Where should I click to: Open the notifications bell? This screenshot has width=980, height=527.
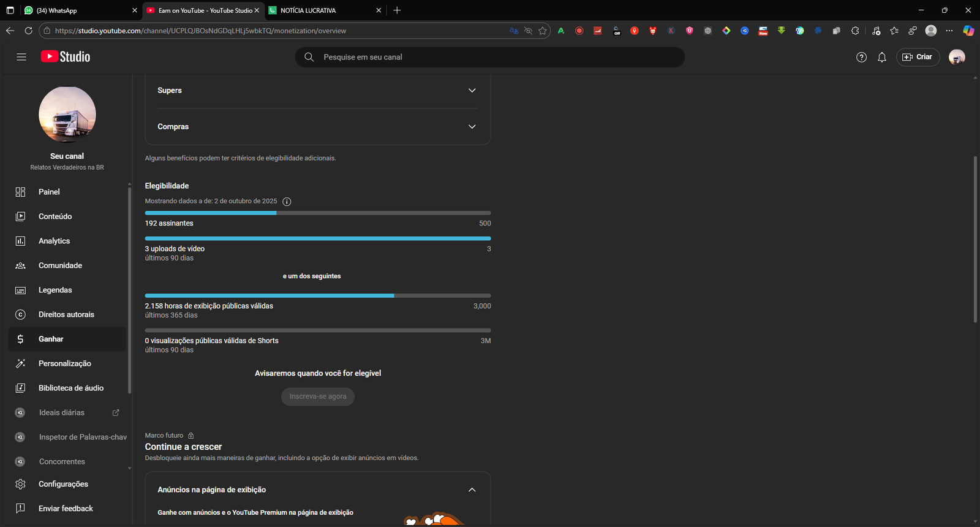882,57
